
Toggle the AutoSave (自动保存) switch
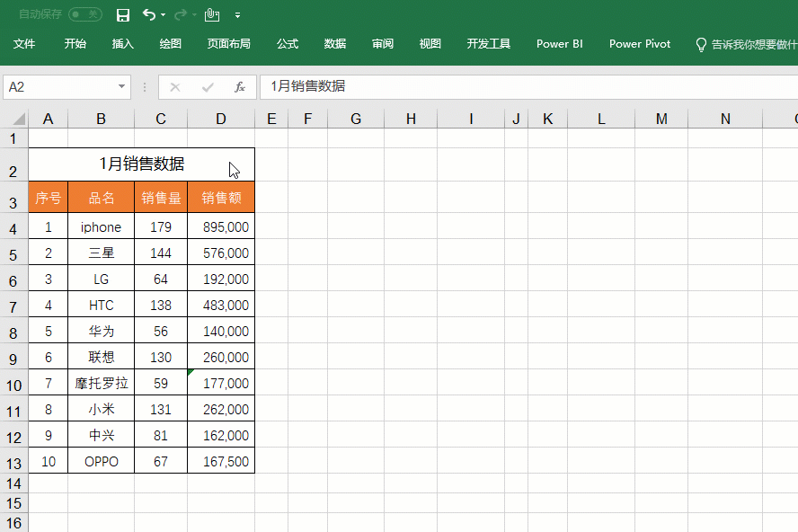click(x=85, y=15)
